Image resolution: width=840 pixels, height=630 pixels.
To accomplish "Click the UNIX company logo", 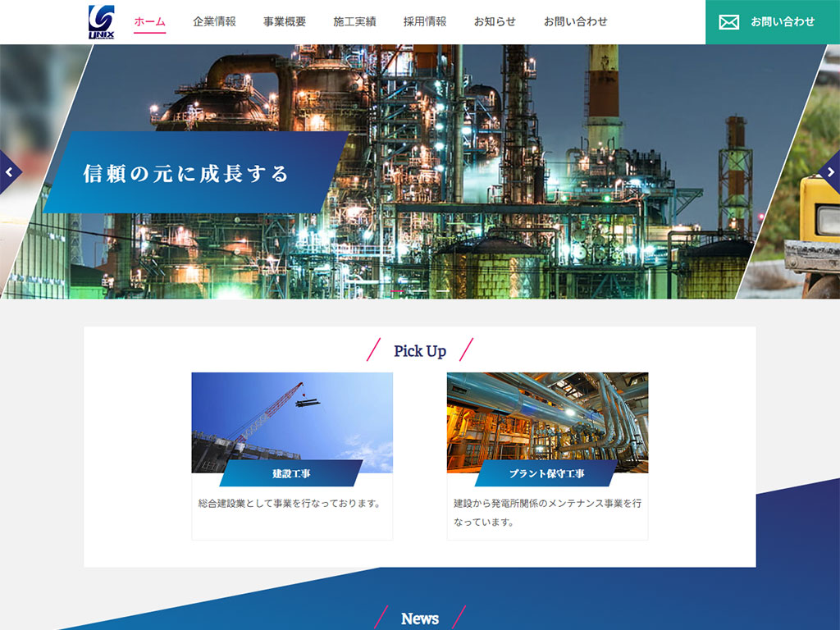I will pos(102,22).
